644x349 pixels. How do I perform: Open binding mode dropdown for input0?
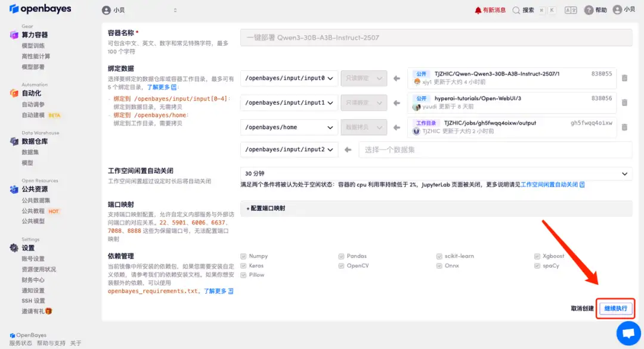364,78
